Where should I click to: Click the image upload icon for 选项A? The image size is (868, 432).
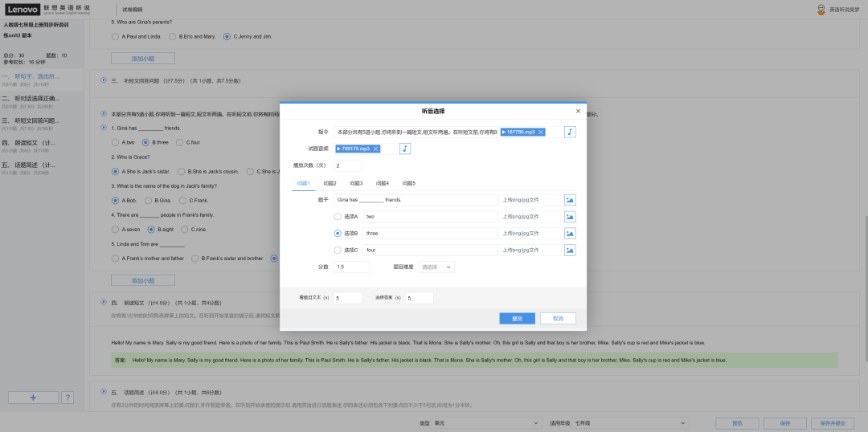coord(570,217)
